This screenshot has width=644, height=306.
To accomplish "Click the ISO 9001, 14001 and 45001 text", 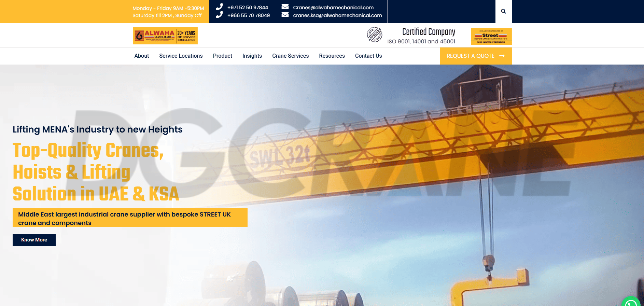I will [x=421, y=41].
